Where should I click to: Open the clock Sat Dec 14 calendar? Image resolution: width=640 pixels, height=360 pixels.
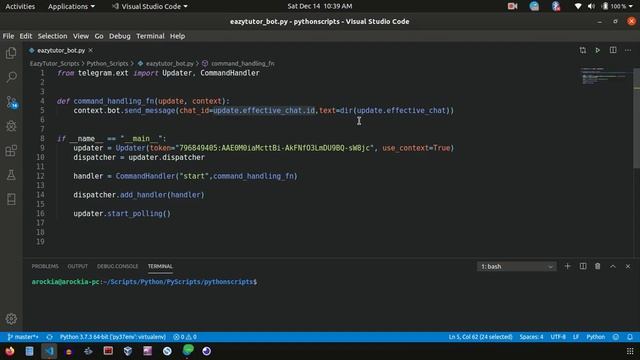[x=320, y=6]
